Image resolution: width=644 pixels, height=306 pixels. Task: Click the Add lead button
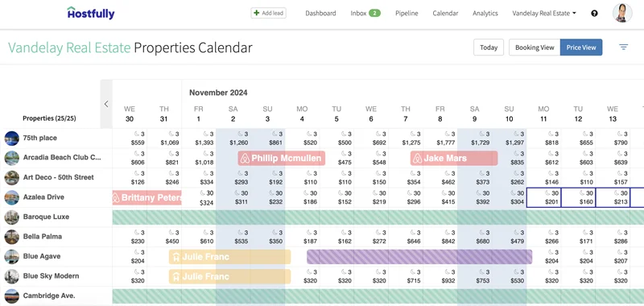point(269,13)
